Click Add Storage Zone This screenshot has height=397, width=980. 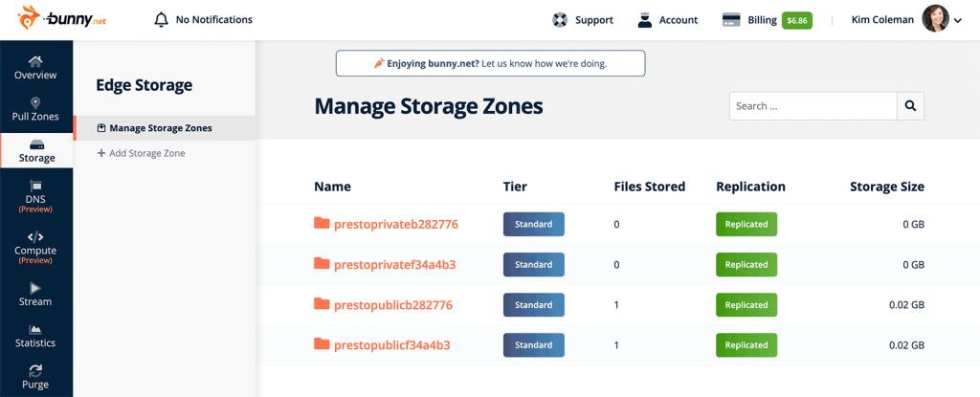(142, 153)
